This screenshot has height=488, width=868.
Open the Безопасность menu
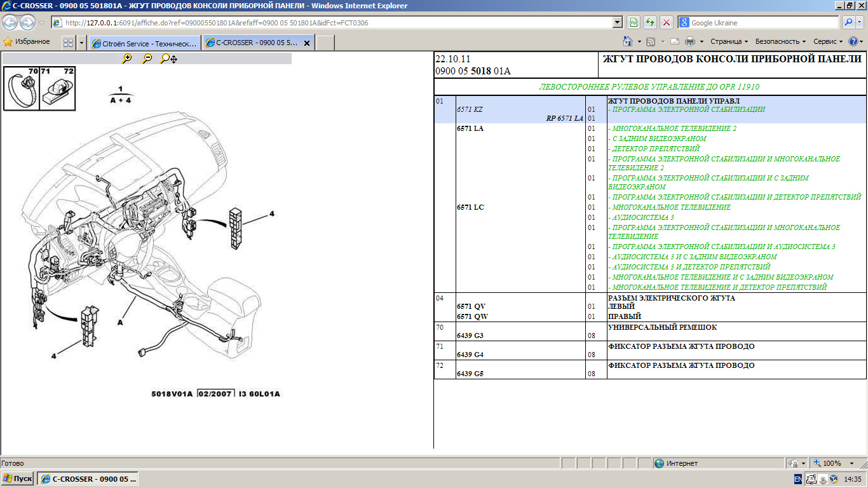[x=781, y=41]
